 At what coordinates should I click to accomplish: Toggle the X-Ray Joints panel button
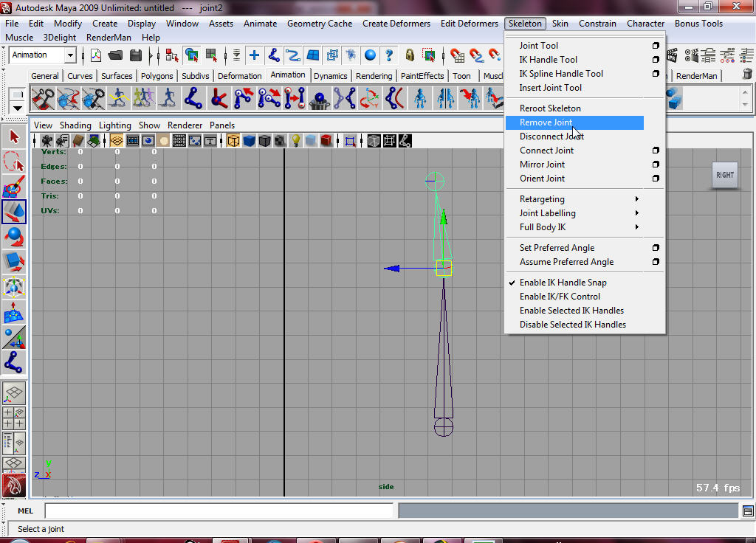(405, 141)
